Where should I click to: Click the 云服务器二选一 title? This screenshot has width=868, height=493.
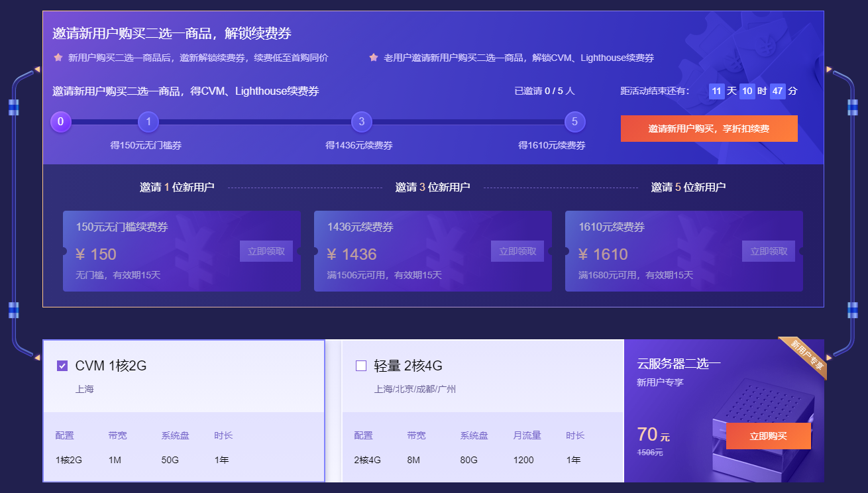tap(679, 364)
